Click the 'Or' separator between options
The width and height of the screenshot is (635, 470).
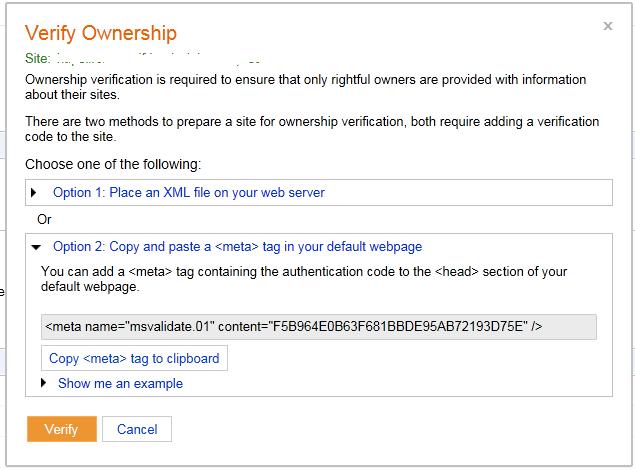point(44,219)
